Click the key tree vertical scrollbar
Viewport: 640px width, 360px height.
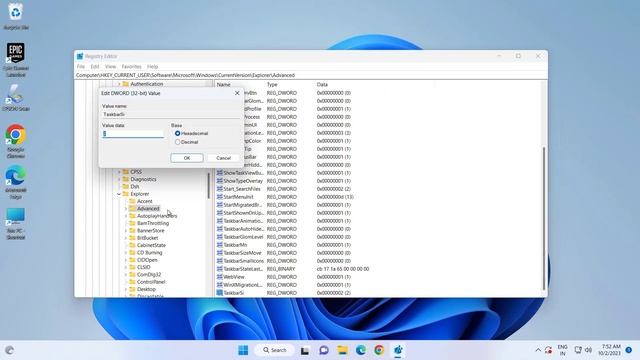tap(209, 186)
